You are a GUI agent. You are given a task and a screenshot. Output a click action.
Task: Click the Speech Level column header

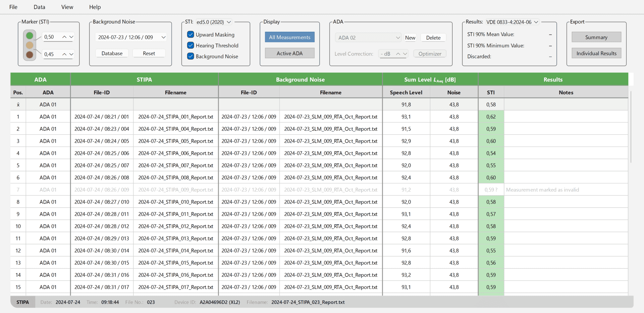[406, 92]
